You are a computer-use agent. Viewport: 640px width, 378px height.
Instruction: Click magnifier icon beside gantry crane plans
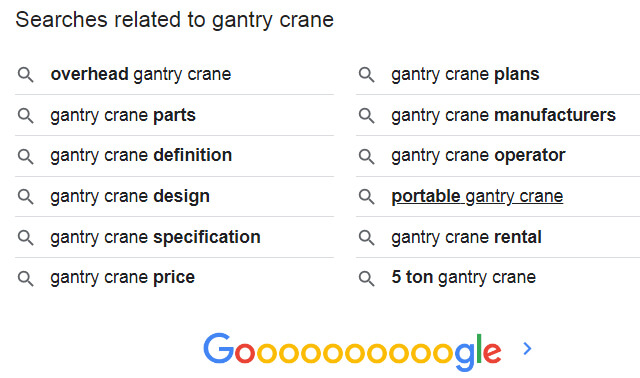pyautogui.click(x=366, y=75)
